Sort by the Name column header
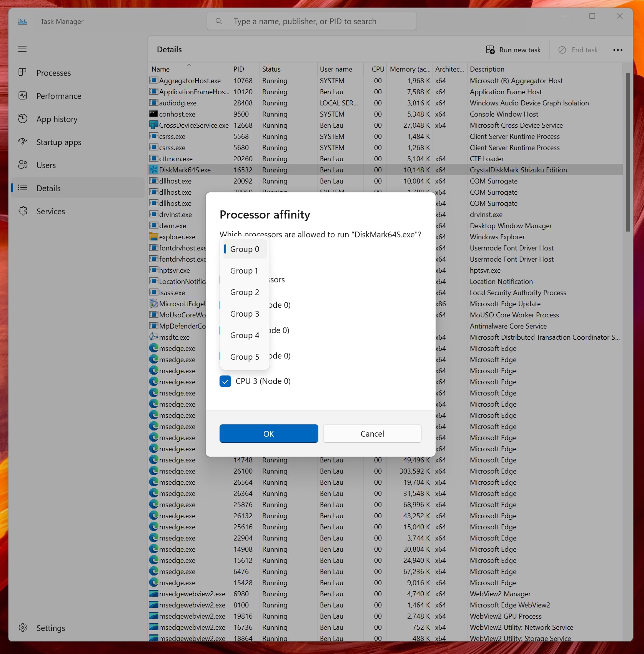Image resolution: width=644 pixels, height=654 pixels. (x=189, y=69)
